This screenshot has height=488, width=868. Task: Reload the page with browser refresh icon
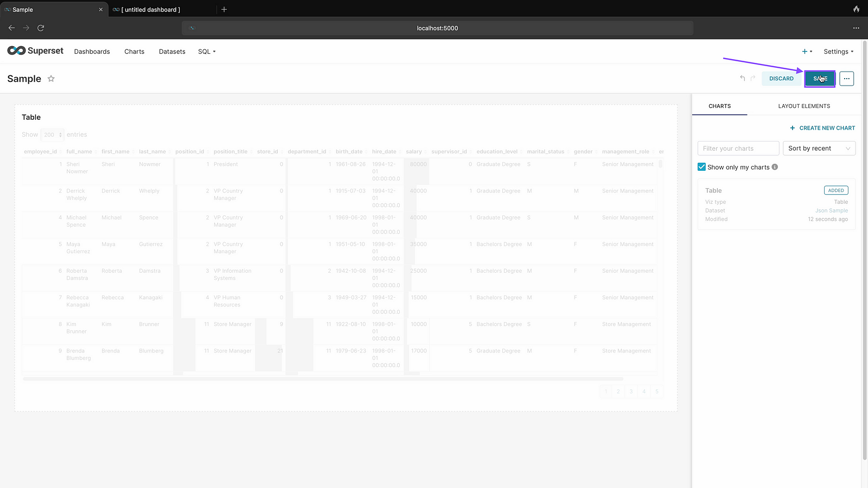[x=41, y=28]
